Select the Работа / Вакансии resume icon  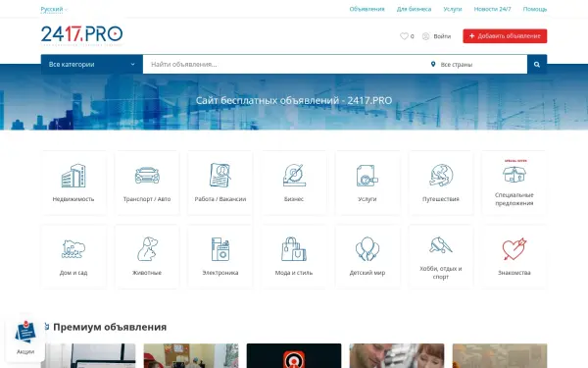(220, 176)
